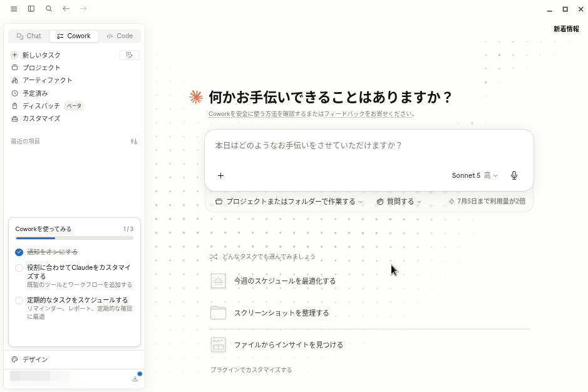Click the Coworkを使ってみる progress bar
588x392 pixels.
click(x=75, y=238)
